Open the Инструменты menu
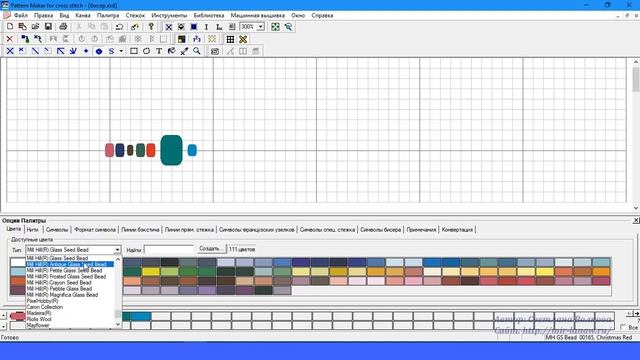Image resolution: width=640 pixels, height=360 pixels. [169, 15]
